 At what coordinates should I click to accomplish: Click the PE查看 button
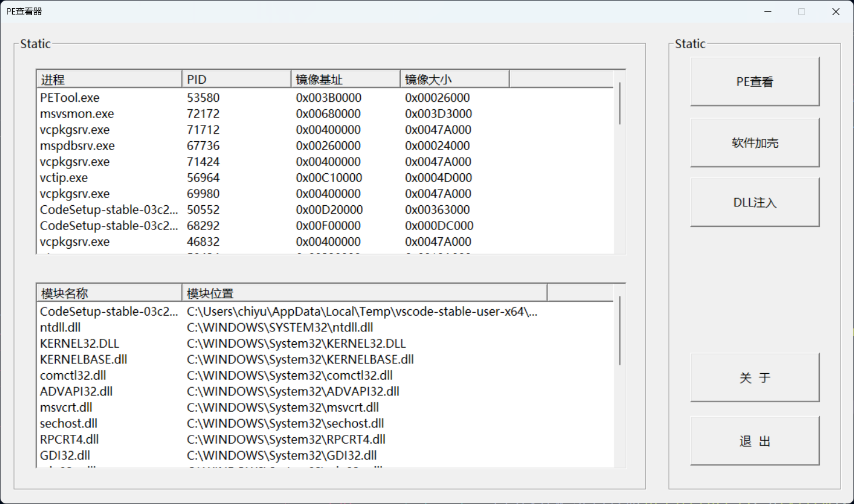755,82
